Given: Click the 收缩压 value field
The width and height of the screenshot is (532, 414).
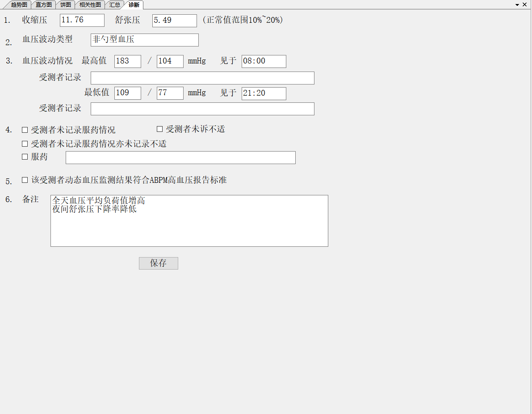Looking at the screenshot, I should [82, 21].
